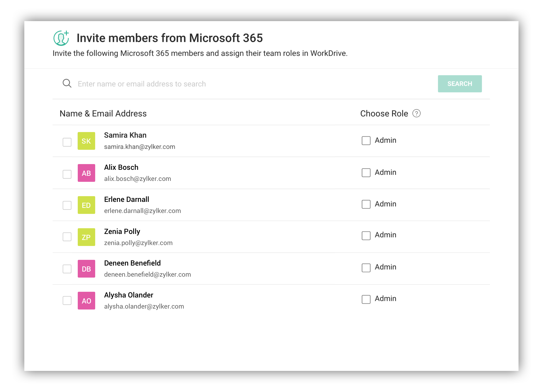Click the magnifying glass search icon

[67, 84]
